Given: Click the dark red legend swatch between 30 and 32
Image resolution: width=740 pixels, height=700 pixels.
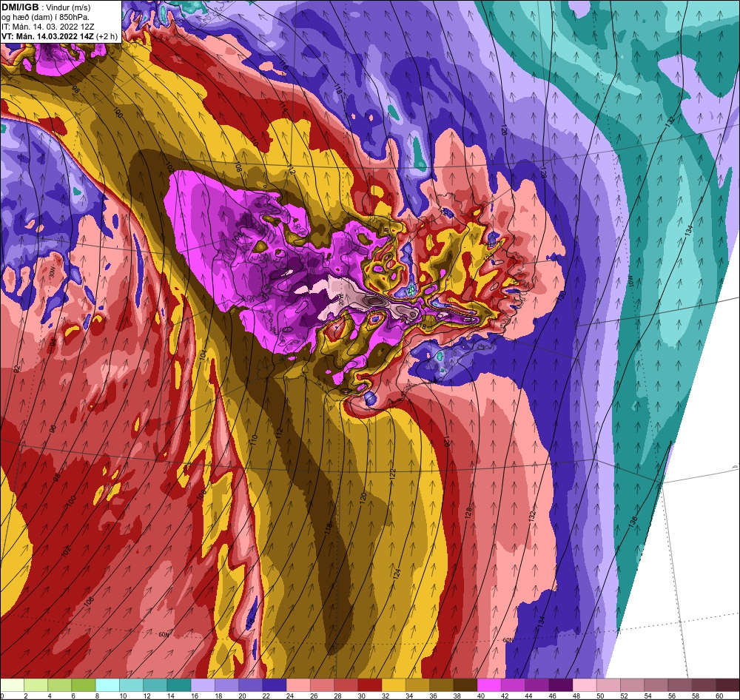Looking at the screenshot, I should coord(370,685).
